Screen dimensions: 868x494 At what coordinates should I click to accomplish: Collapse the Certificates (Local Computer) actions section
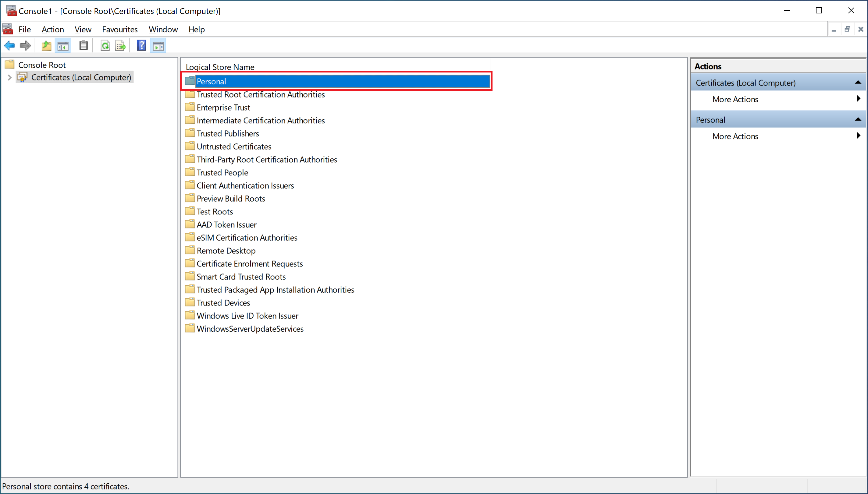coord(858,83)
